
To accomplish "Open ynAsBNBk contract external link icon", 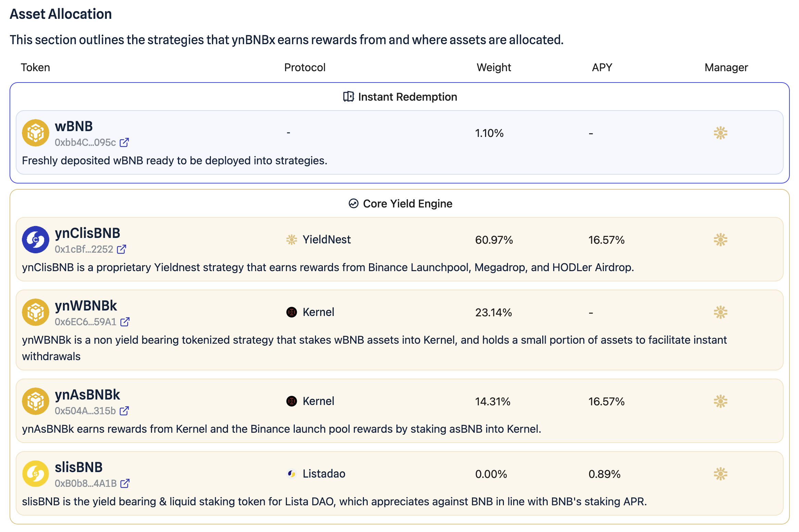I will pos(124,411).
